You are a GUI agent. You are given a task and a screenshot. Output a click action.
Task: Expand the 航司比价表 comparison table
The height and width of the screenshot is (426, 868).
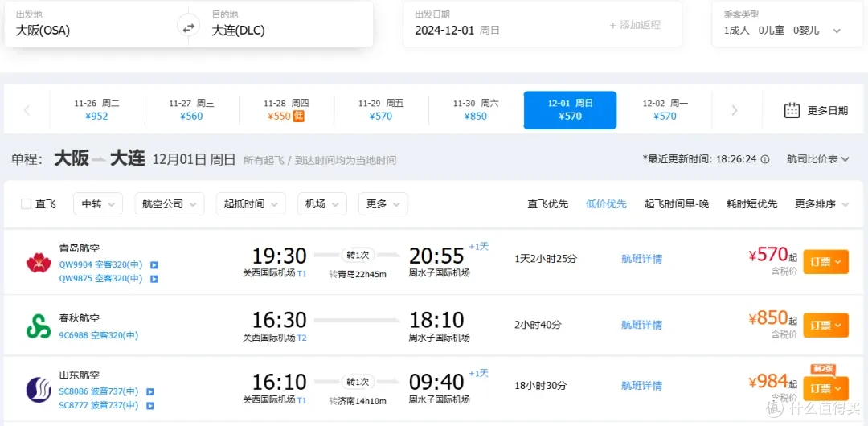[x=817, y=159]
